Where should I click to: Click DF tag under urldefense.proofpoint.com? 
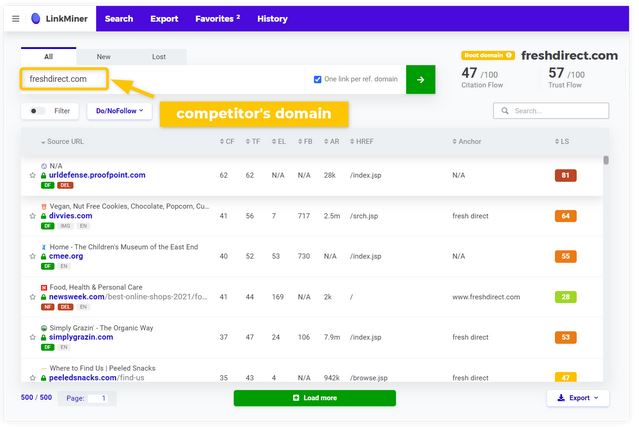(x=47, y=185)
